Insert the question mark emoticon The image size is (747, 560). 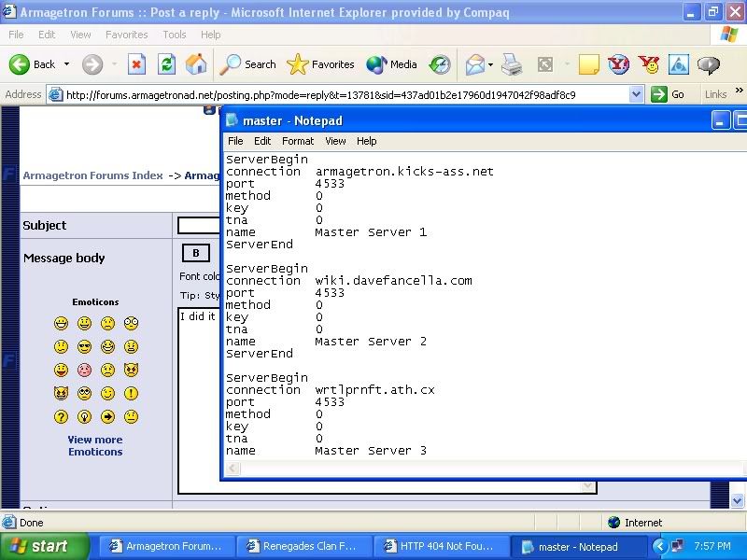coord(61,417)
